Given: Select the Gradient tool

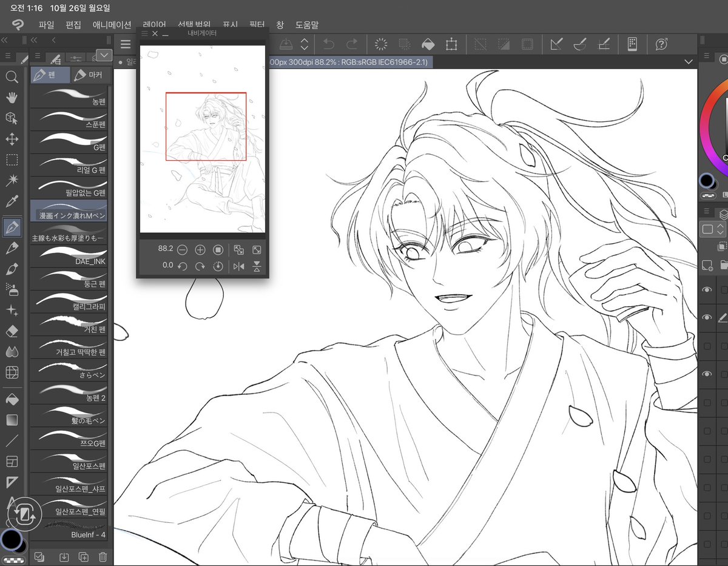Looking at the screenshot, I should [x=12, y=420].
